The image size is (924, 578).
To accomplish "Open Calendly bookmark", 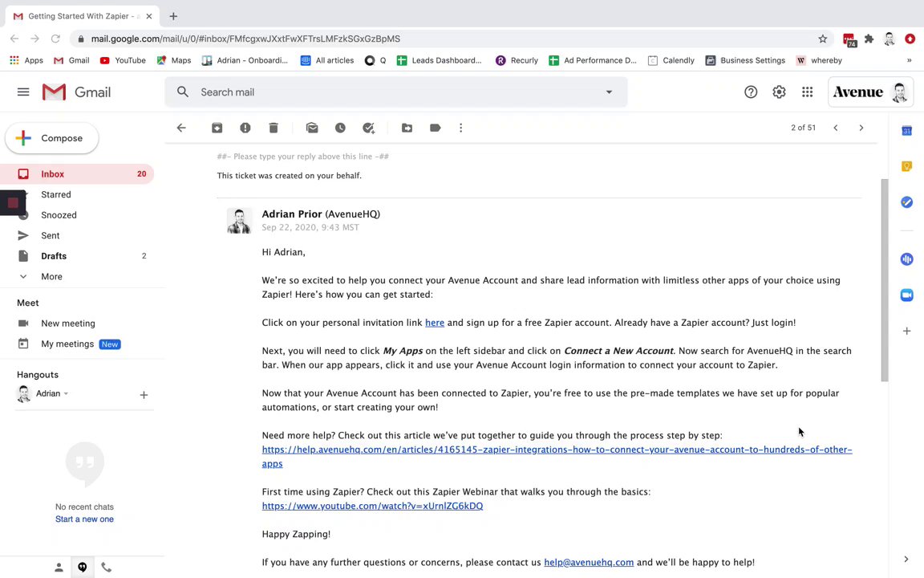I will (671, 60).
